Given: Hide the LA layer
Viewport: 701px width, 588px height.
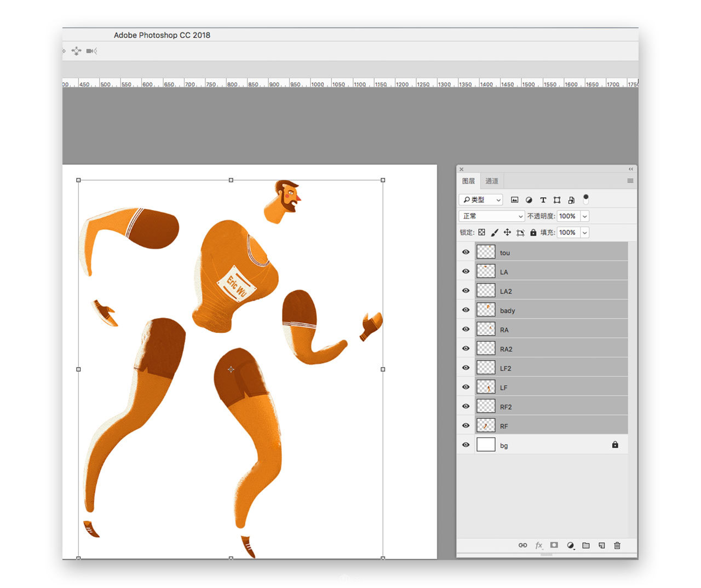Looking at the screenshot, I should coord(466,272).
